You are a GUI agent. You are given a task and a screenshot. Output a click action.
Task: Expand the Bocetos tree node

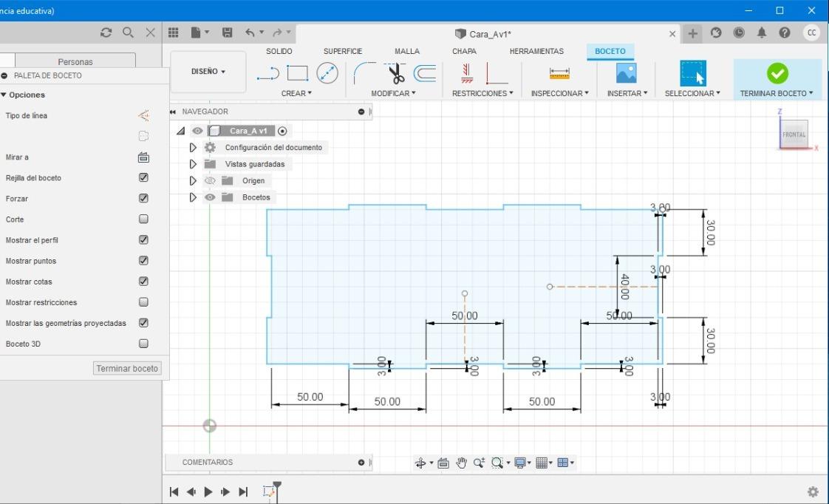193,197
